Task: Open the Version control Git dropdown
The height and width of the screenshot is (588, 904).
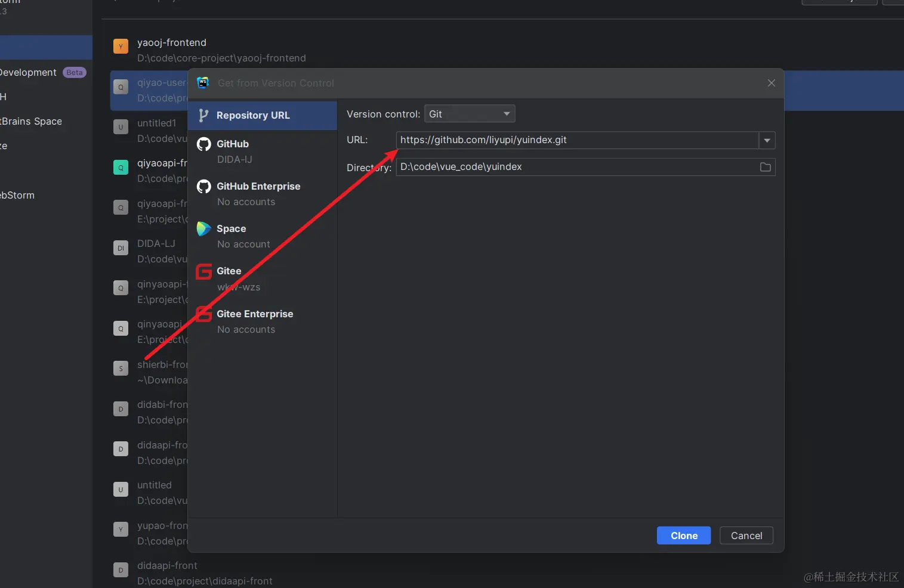Action: [470, 114]
